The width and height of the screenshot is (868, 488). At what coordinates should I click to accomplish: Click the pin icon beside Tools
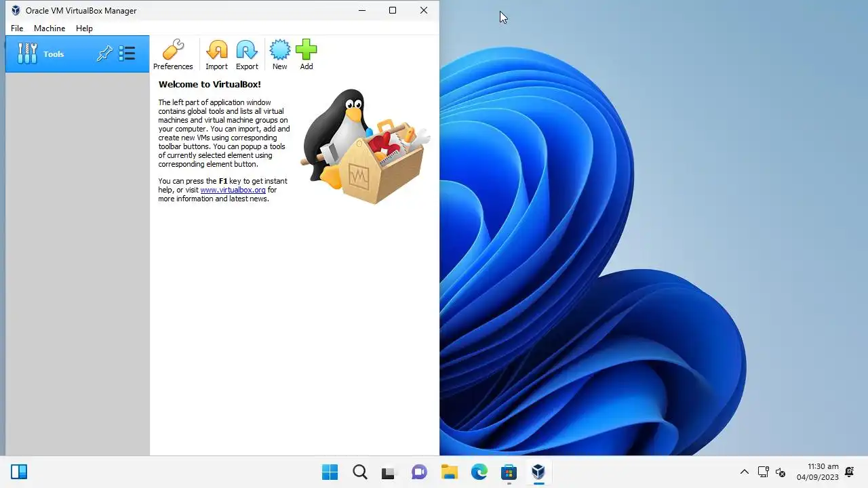coord(104,54)
